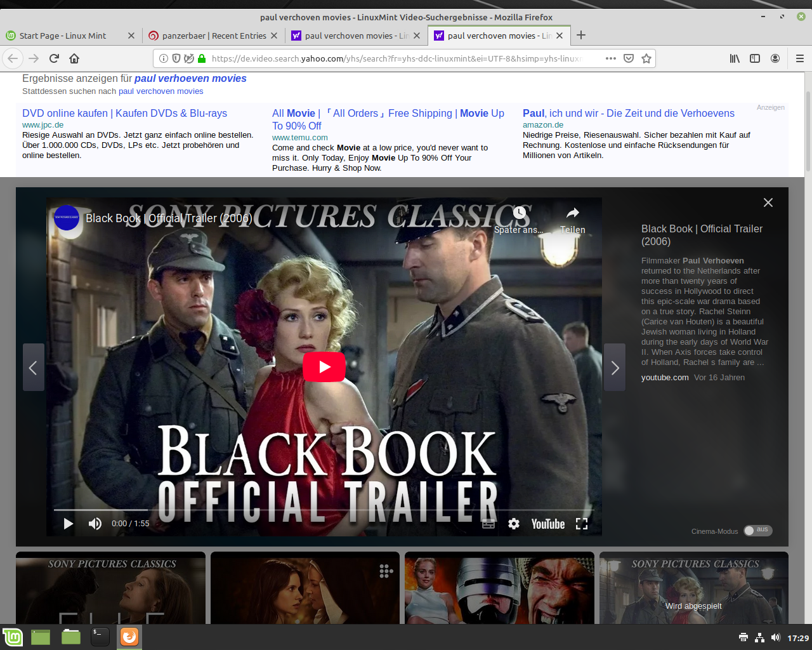Click the youtube.com source link
The height and width of the screenshot is (650, 812).
665,378
